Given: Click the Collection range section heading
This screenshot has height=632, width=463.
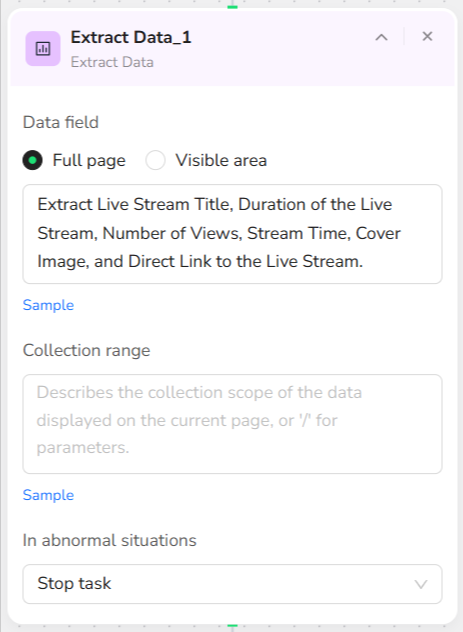Looking at the screenshot, I should coord(87,350).
